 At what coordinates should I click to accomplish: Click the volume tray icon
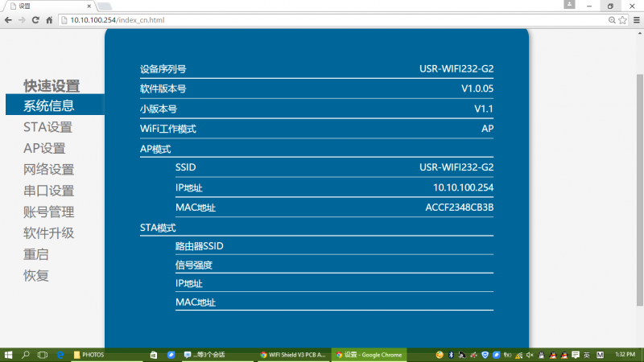coord(530,355)
